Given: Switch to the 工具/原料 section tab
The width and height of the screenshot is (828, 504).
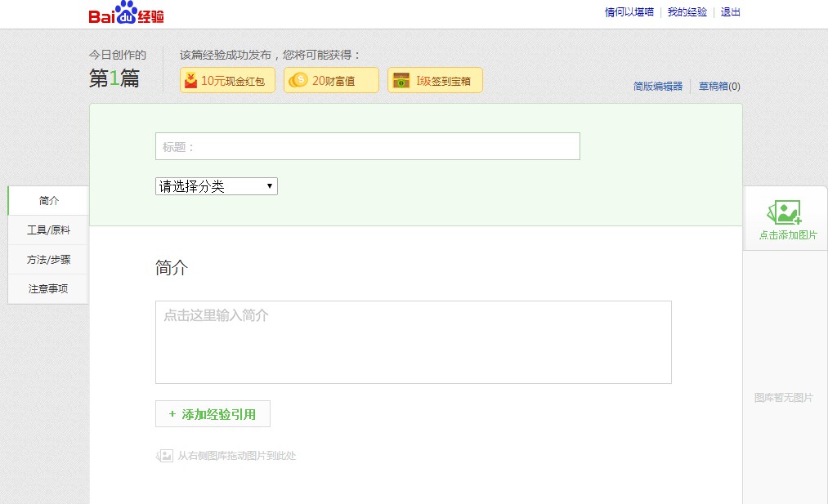Looking at the screenshot, I should click(x=48, y=230).
